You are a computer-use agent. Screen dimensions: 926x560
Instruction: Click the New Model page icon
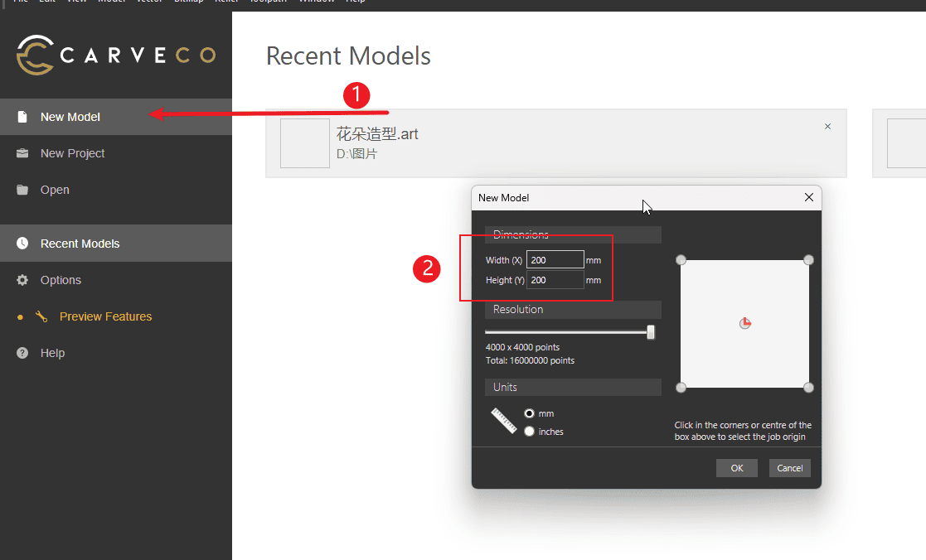(22, 117)
